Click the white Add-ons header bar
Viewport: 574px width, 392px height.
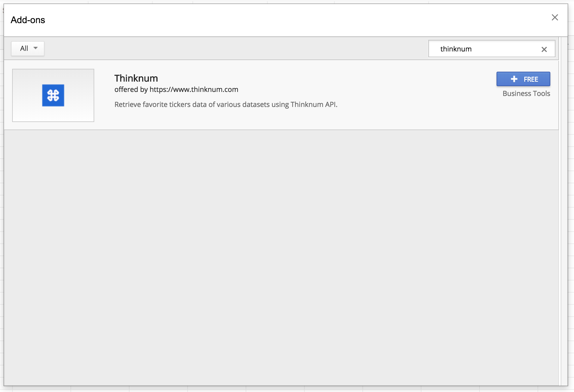pyautogui.click(x=289, y=20)
